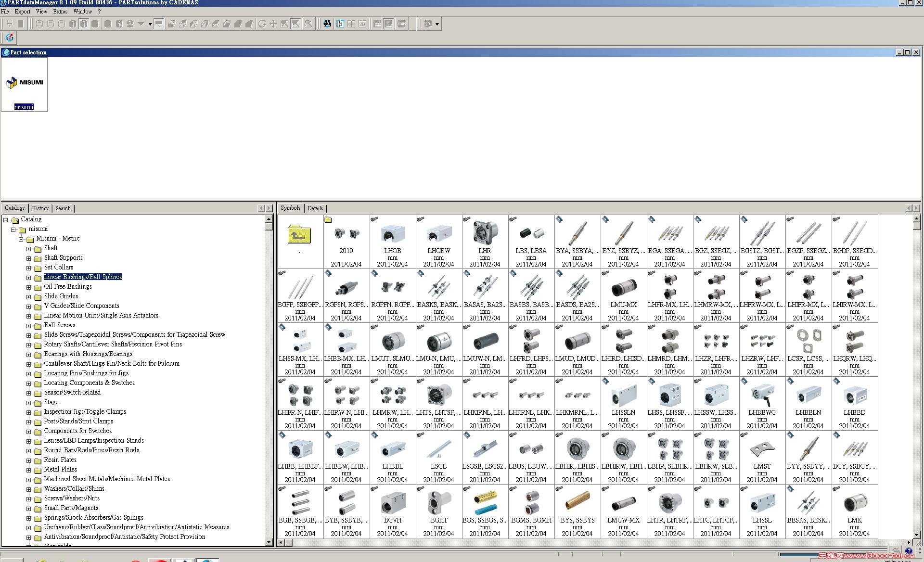Screen dimensions: 924x562
Task: Open the Export menu
Action: pyautogui.click(x=22, y=11)
